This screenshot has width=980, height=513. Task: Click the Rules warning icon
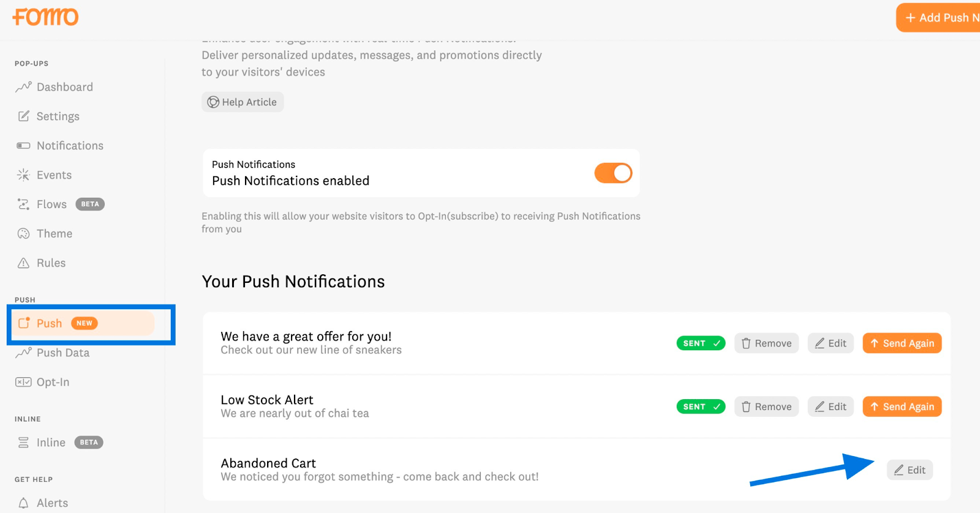coord(23,263)
